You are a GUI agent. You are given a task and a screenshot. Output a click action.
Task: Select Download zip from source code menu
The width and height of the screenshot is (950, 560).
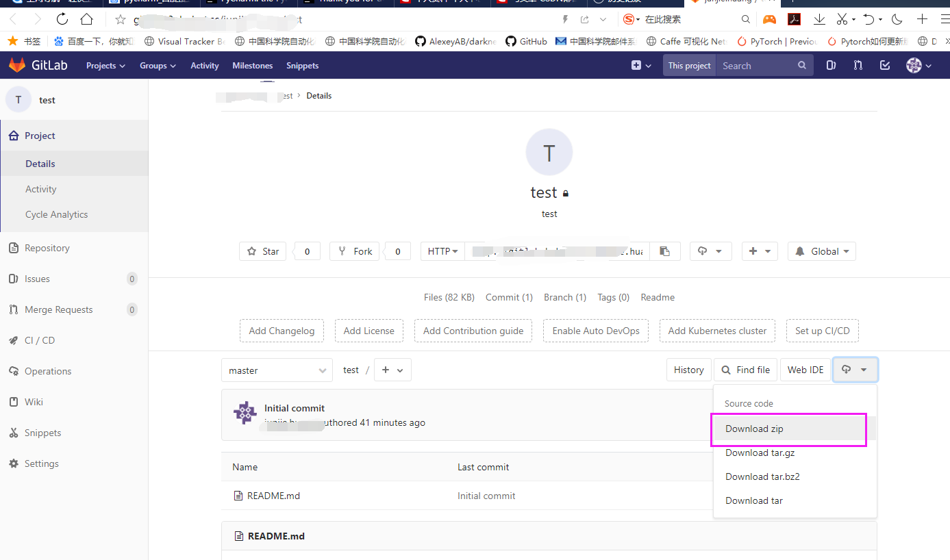(753, 429)
